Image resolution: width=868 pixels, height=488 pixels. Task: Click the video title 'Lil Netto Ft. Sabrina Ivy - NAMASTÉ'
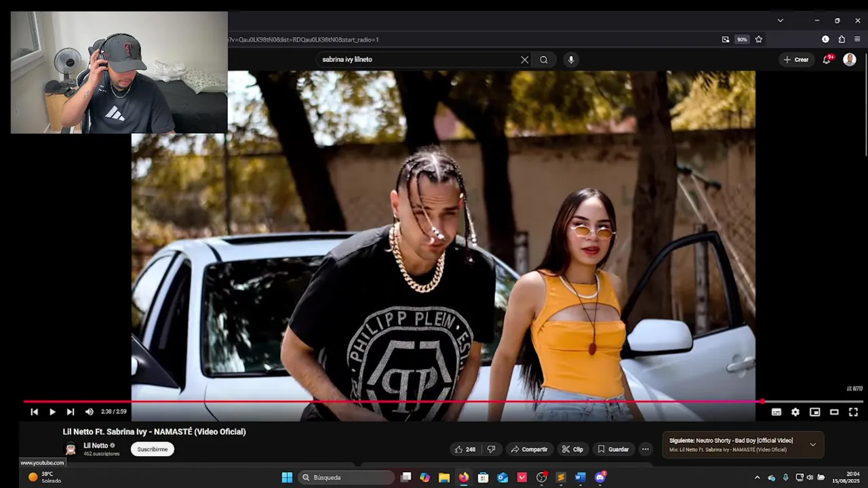coord(155,432)
